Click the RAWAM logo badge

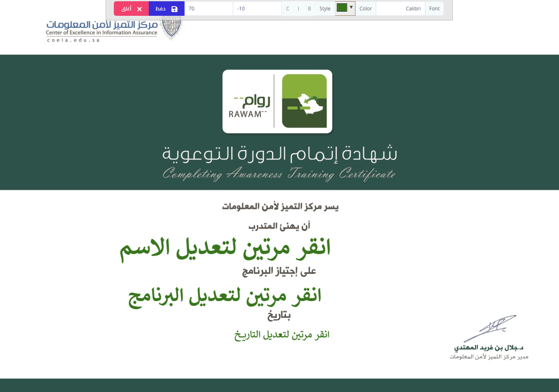(277, 102)
